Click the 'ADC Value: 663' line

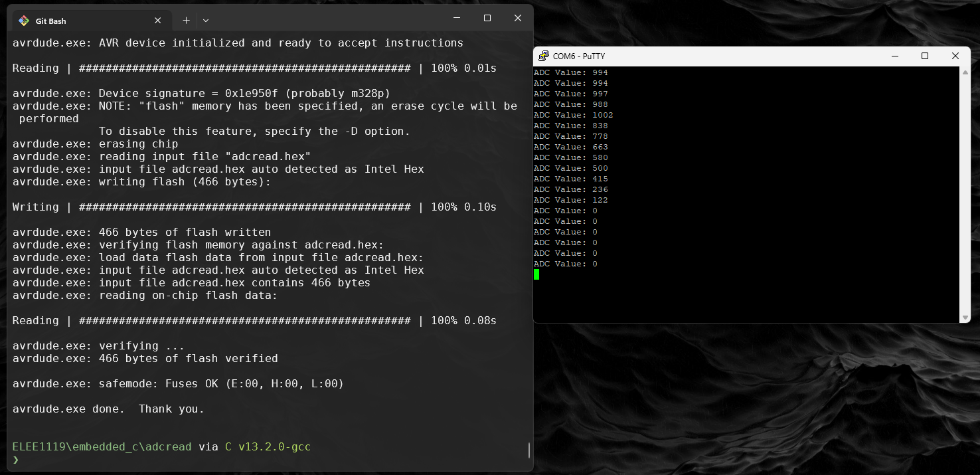(571, 147)
